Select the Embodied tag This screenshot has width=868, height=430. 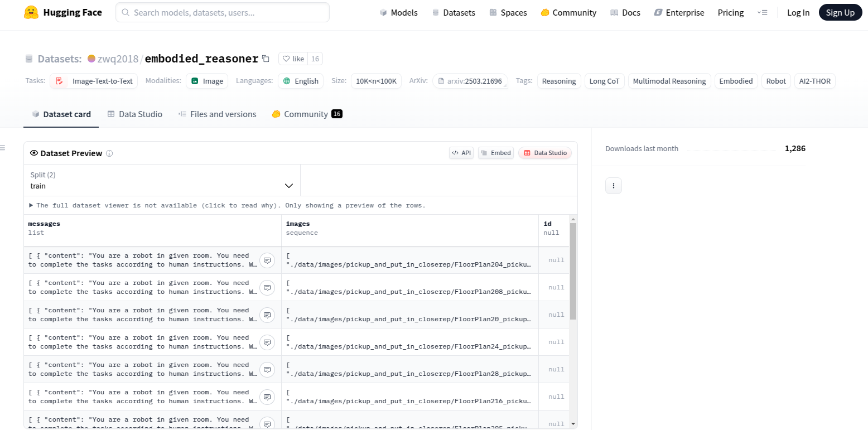736,81
